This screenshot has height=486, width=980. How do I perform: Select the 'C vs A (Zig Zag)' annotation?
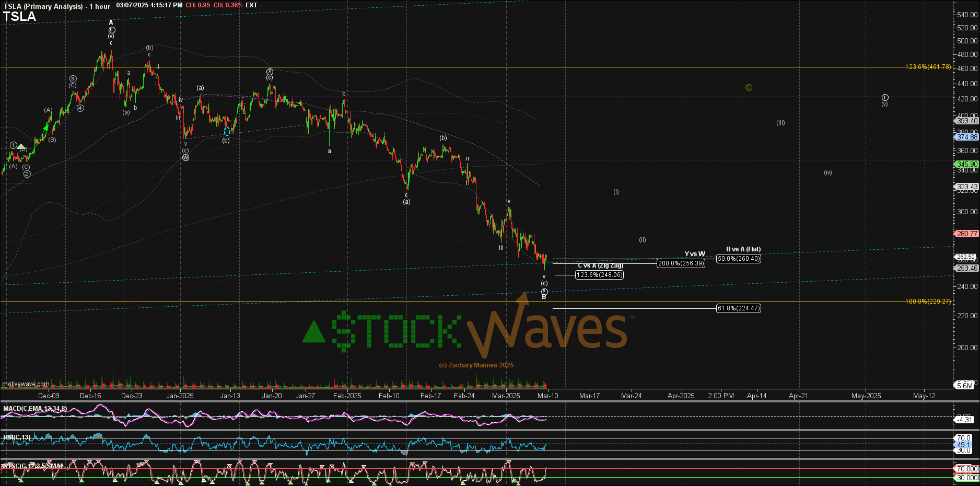pos(600,265)
